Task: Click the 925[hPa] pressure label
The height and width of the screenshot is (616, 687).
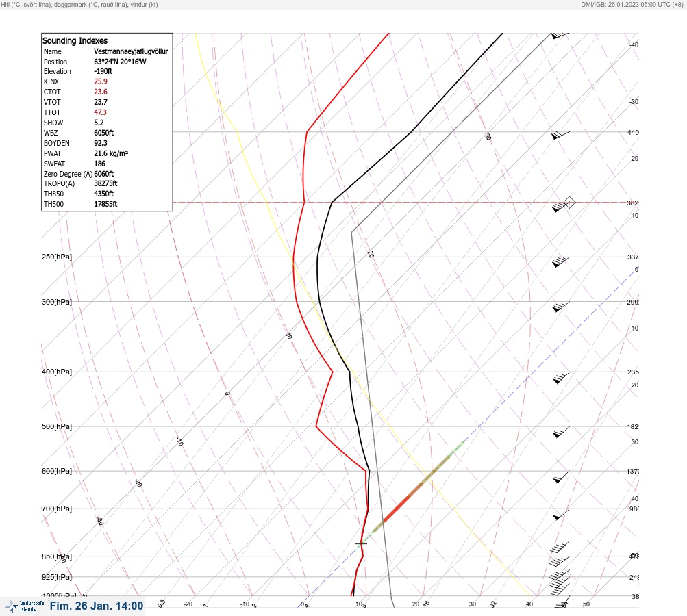Action: [x=57, y=577]
